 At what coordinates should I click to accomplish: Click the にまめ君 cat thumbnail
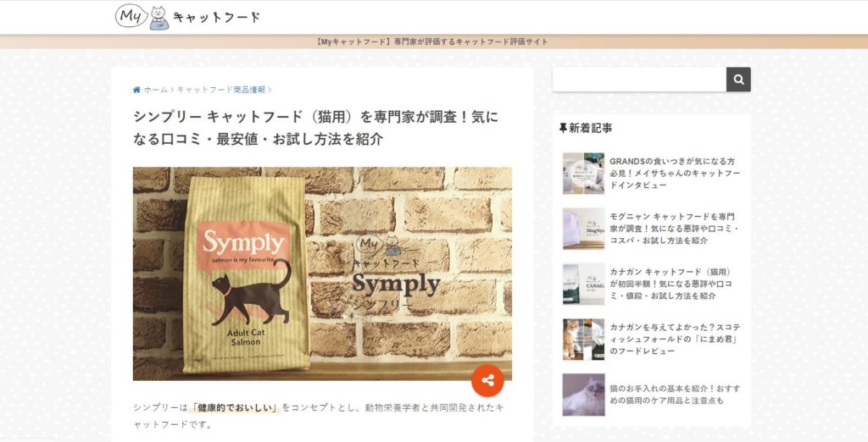(x=583, y=339)
